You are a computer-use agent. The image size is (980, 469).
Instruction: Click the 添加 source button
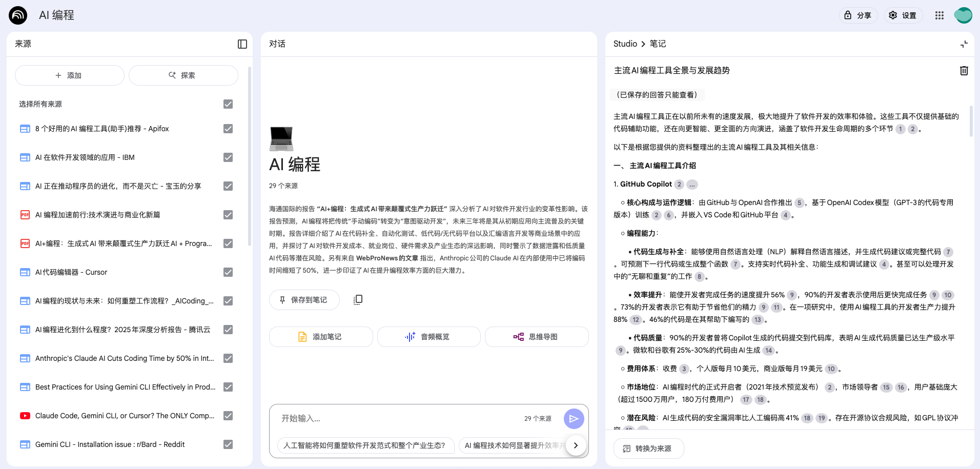pos(70,75)
